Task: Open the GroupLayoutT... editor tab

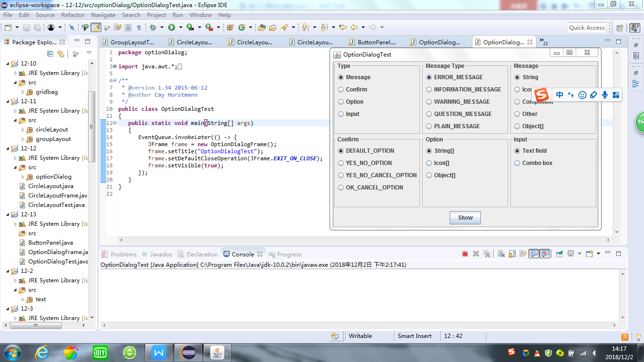Action: click(x=128, y=42)
